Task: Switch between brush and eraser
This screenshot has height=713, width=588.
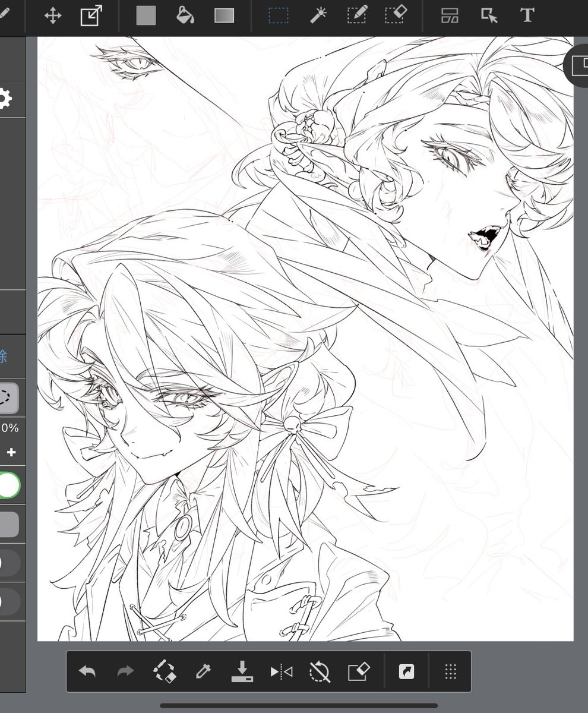Action: point(164,671)
